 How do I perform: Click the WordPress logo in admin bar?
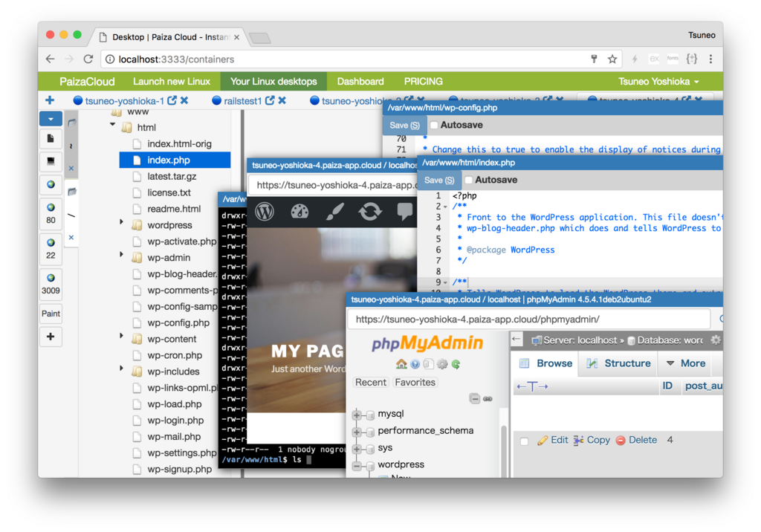point(265,212)
